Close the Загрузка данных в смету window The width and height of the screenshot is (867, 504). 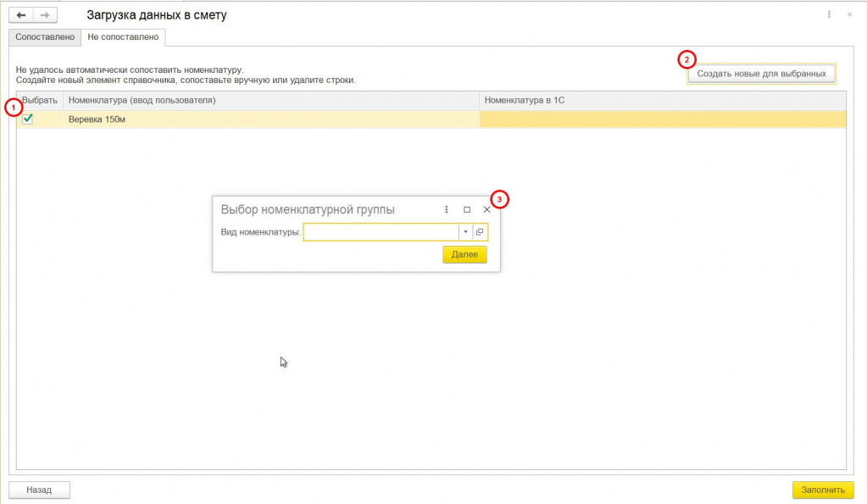pos(849,14)
